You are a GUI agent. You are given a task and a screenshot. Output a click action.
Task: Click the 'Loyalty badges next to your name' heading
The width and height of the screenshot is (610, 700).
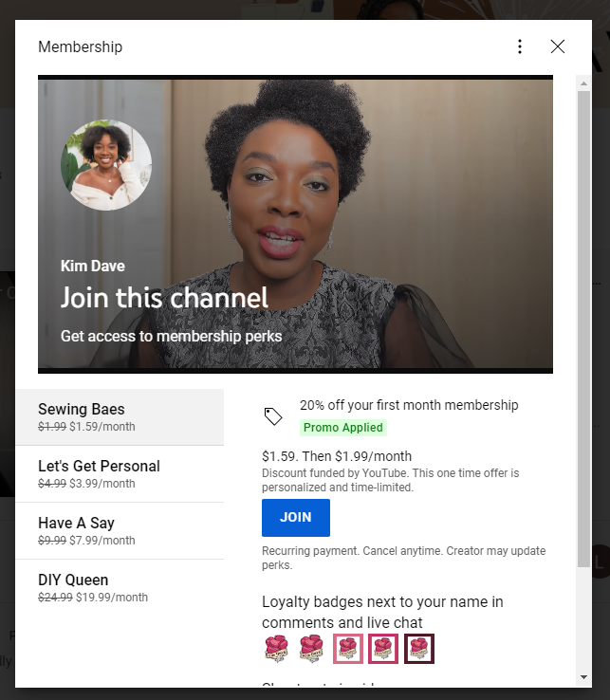click(x=382, y=612)
